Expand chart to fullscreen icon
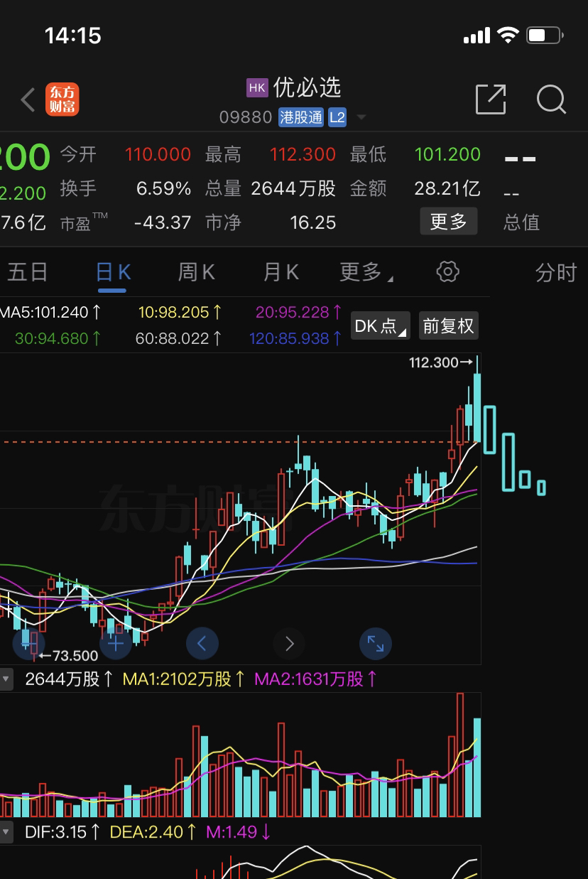588x879 pixels. click(376, 644)
